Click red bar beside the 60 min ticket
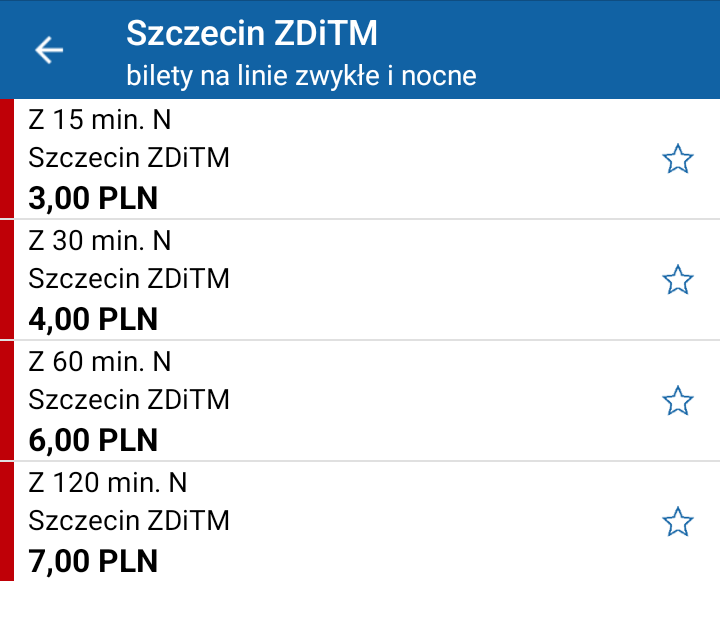Viewport: 720px width, 632px height. [x=7, y=401]
